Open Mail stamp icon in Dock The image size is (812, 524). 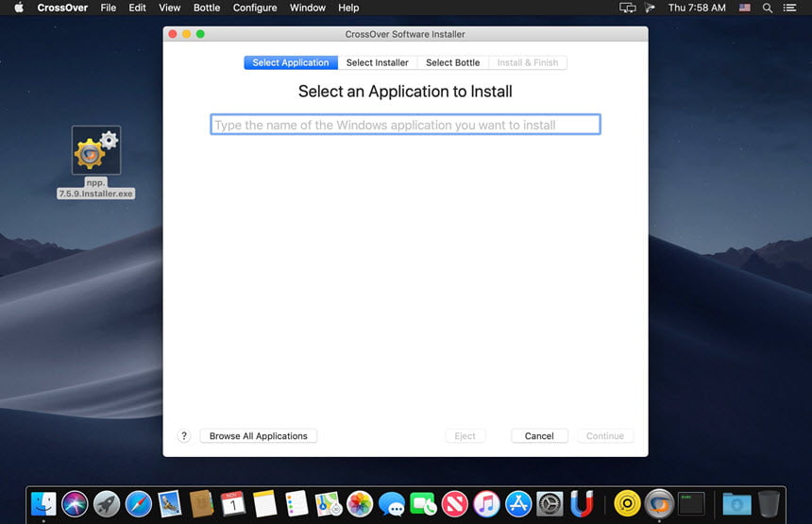click(170, 503)
